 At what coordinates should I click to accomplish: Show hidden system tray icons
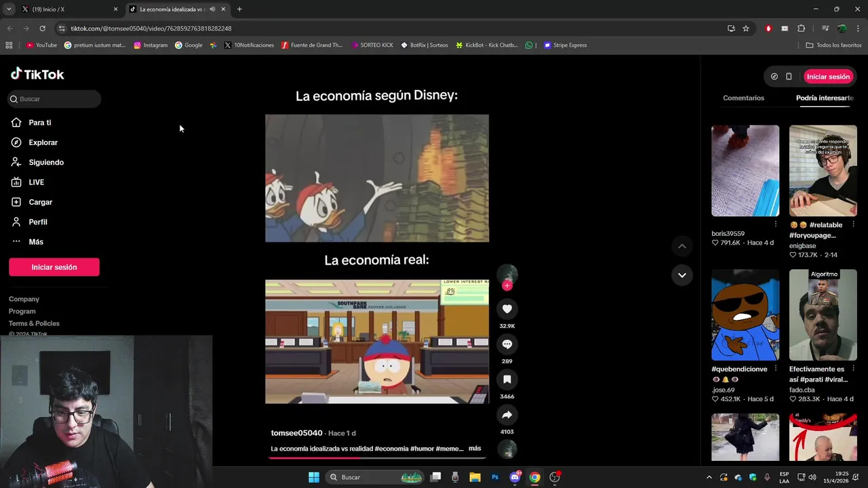pos(709,477)
